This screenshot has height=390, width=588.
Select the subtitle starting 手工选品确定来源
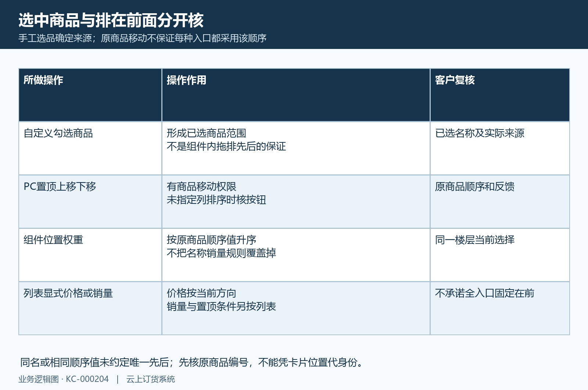click(x=142, y=38)
